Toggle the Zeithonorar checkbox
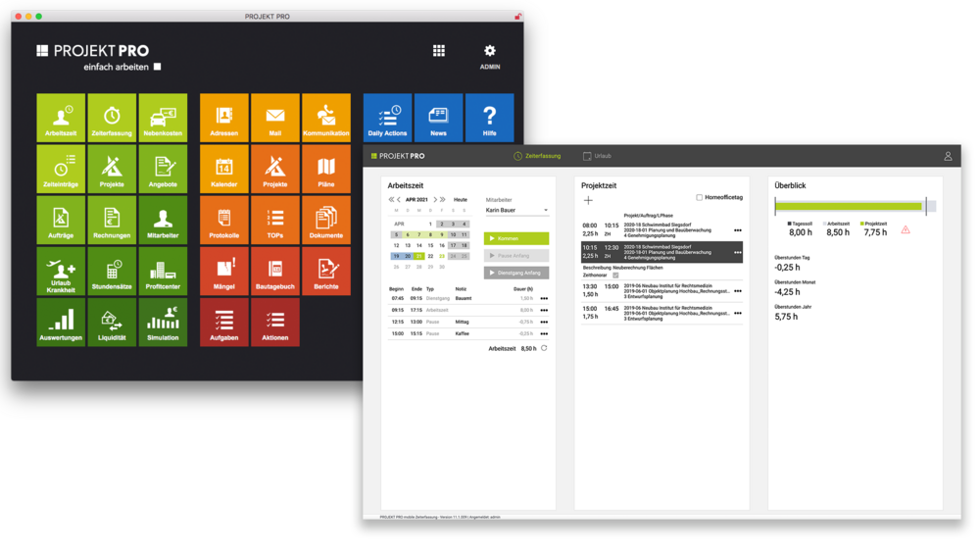The height and width of the screenshot is (552, 980). tap(615, 276)
